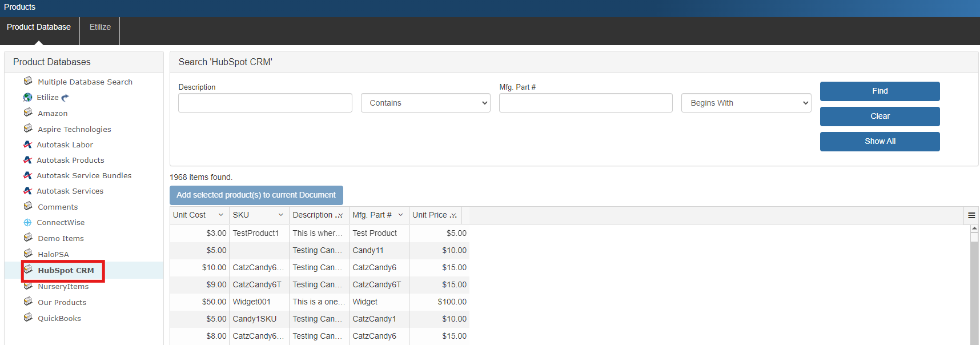Click the Etilize refresh arrow icon
The width and height of the screenshot is (980, 345).
click(x=65, y=98)
